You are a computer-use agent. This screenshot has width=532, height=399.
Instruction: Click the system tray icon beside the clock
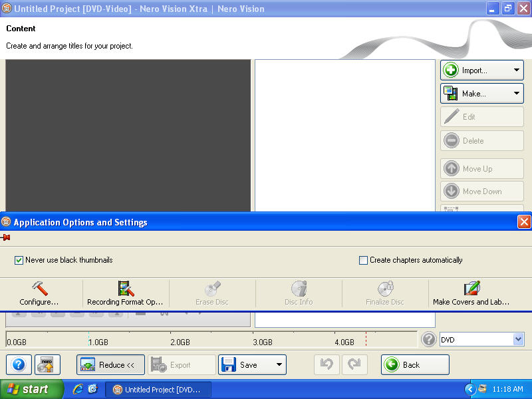482,389
